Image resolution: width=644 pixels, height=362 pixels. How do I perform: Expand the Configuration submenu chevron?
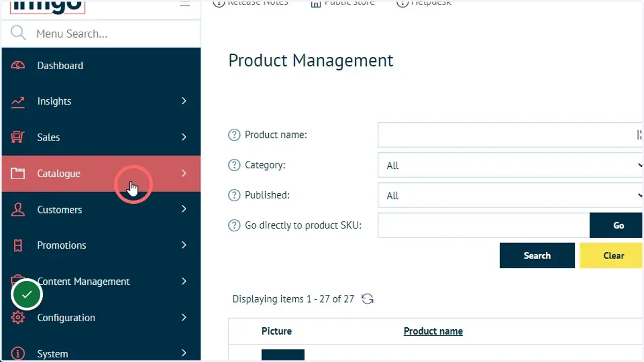tap(184, 317)
